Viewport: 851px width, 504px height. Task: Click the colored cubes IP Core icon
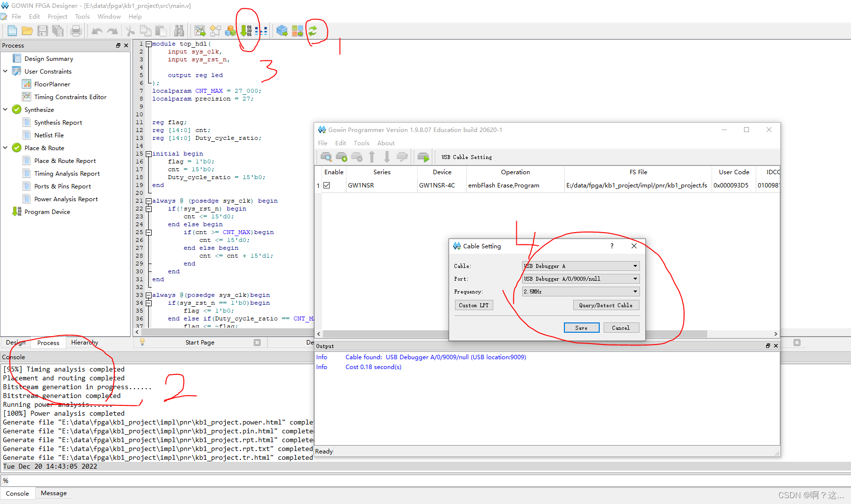tap(231, 31)
